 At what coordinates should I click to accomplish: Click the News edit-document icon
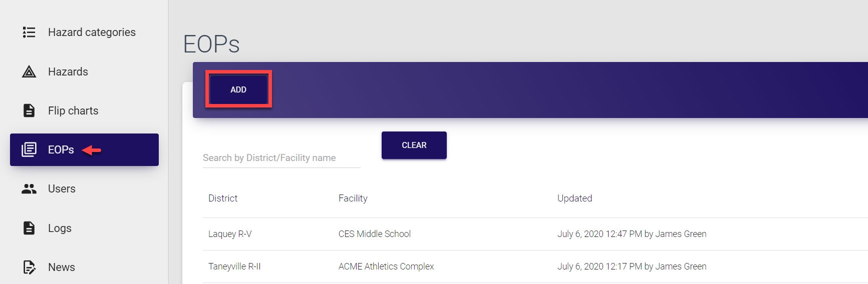(x=29, y=267)
